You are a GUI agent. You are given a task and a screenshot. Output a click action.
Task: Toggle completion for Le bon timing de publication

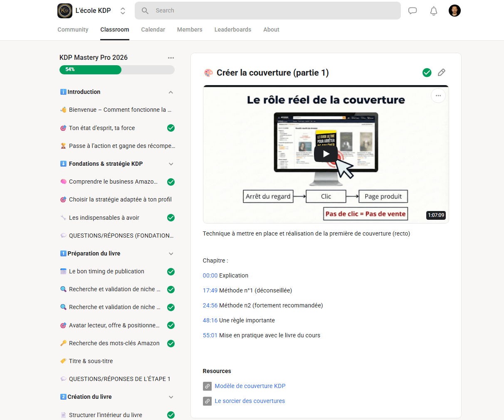[171, 272]
